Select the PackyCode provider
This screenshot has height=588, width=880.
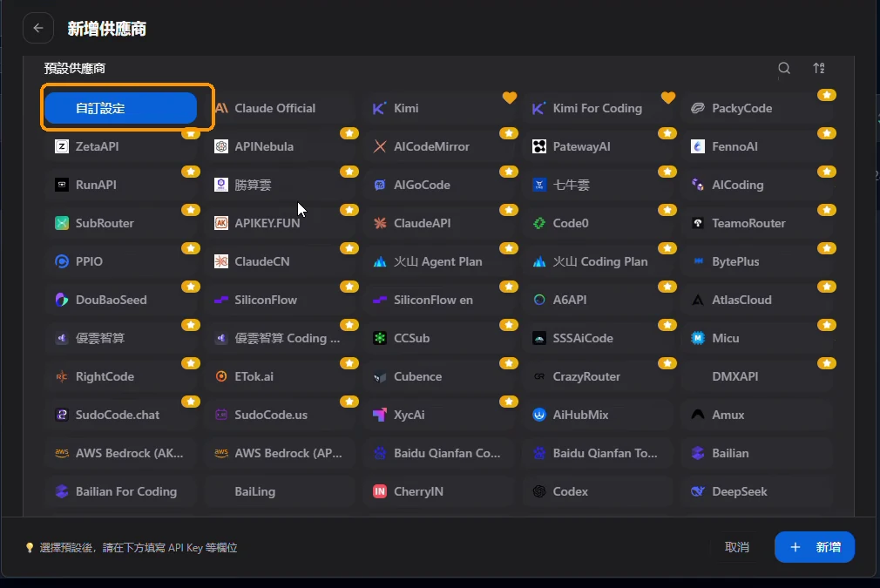[757, 108]
